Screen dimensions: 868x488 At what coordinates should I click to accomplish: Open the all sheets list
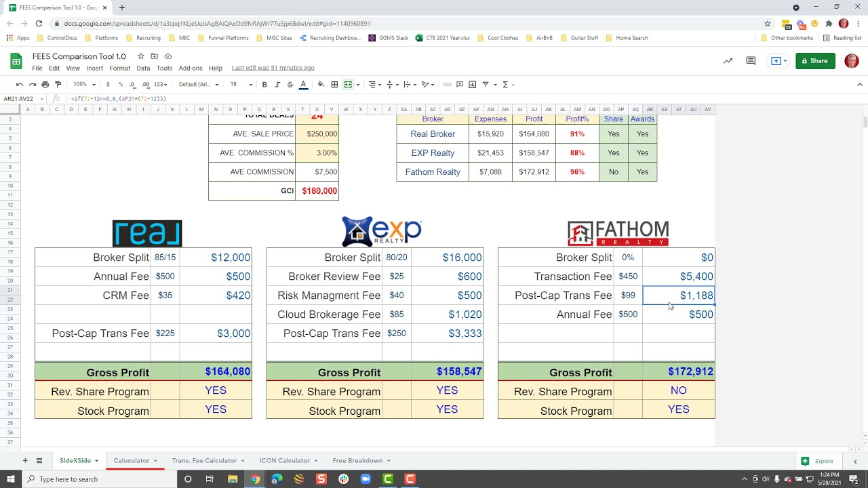[39, 461]
